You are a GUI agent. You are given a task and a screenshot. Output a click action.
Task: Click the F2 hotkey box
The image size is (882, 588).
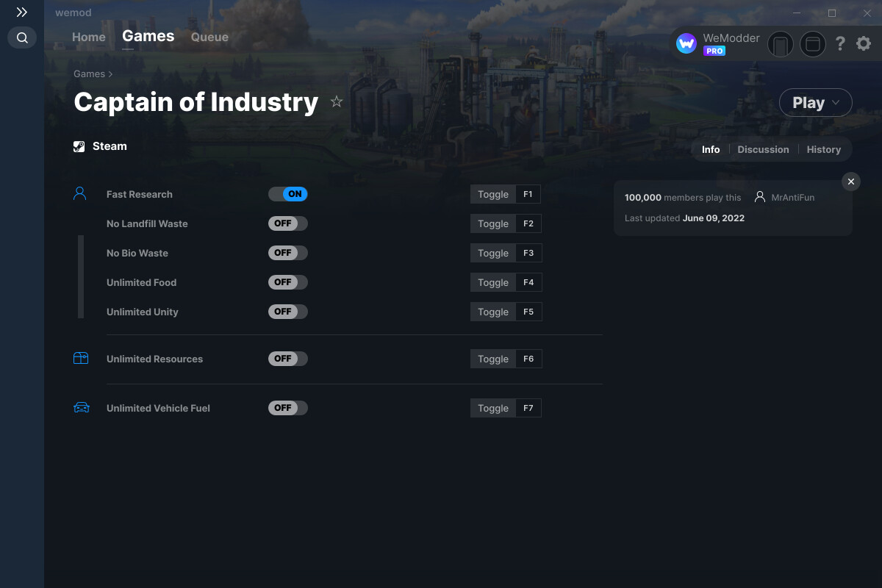coord(528,223)
